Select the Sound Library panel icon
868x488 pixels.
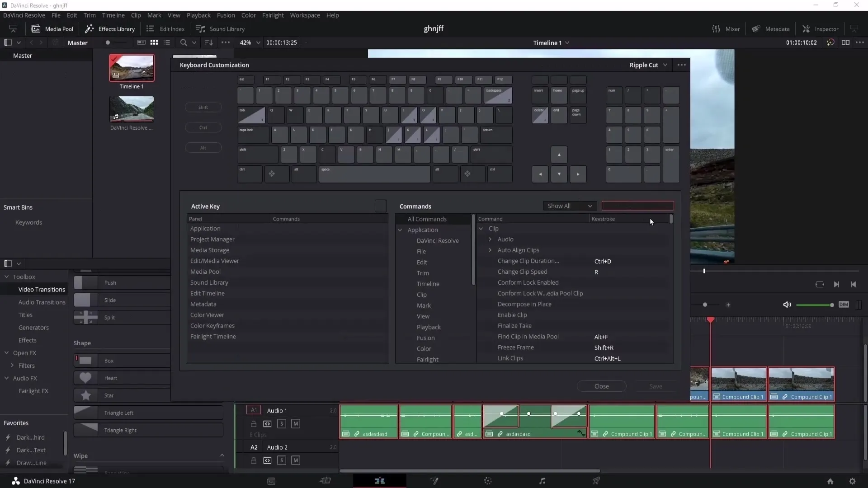(201, 28)
